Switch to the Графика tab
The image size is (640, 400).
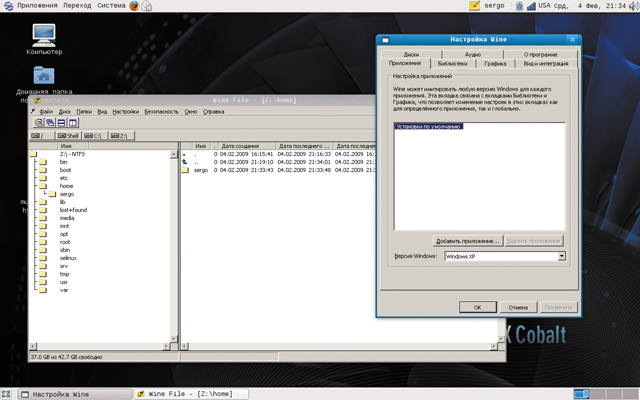(495, 64)
